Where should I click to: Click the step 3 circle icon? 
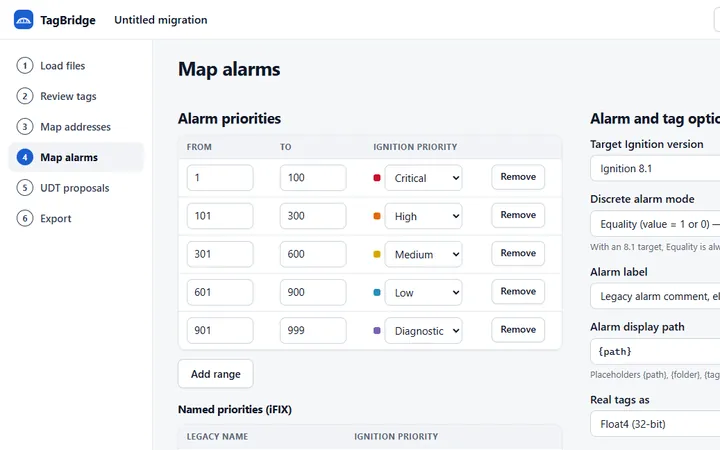(25, 127)
